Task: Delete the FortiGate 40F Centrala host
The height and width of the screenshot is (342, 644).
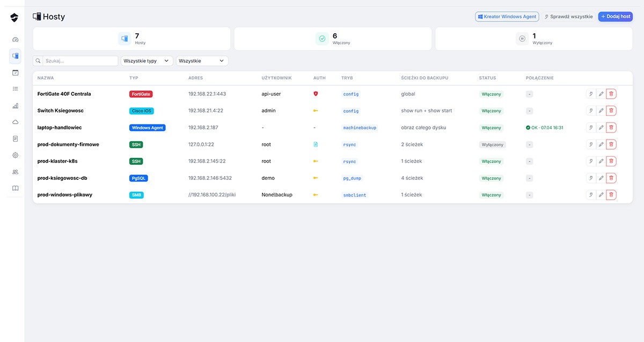Action: click(611, 94)
